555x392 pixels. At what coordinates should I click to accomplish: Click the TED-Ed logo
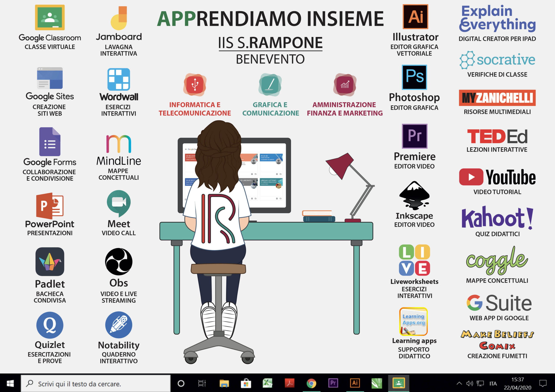click(497, 136)
